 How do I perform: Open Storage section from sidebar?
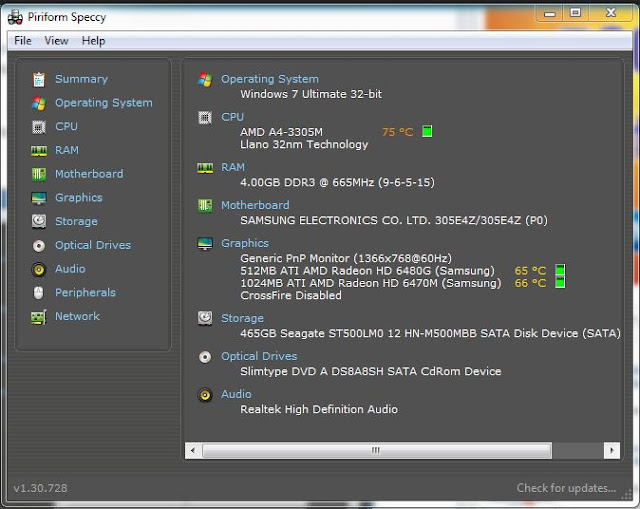pos(76,221)
